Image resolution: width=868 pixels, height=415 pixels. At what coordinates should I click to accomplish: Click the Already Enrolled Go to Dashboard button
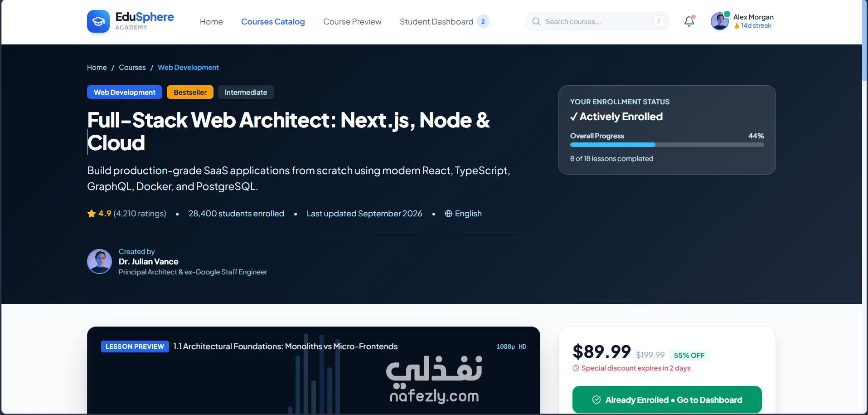point(667,400)
